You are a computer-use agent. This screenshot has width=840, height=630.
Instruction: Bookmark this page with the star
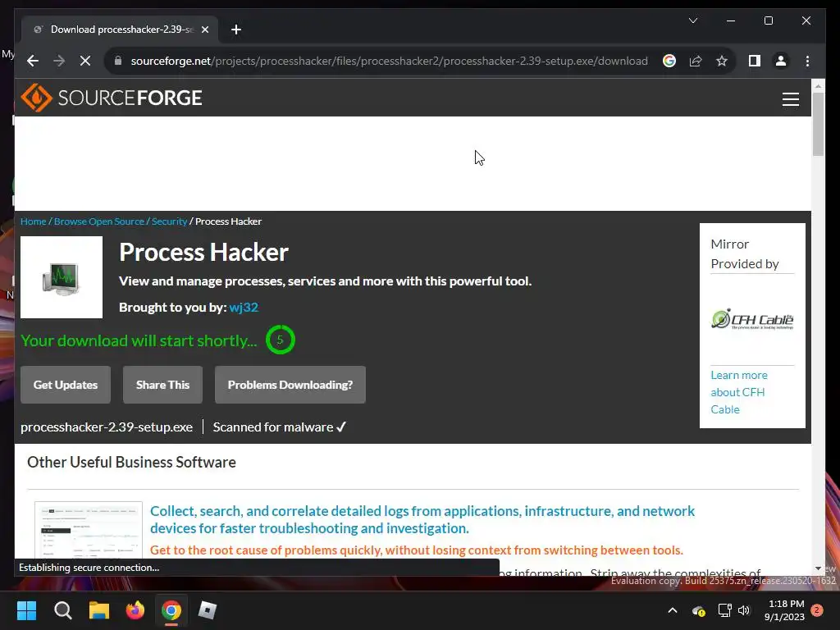pos(722,61)
